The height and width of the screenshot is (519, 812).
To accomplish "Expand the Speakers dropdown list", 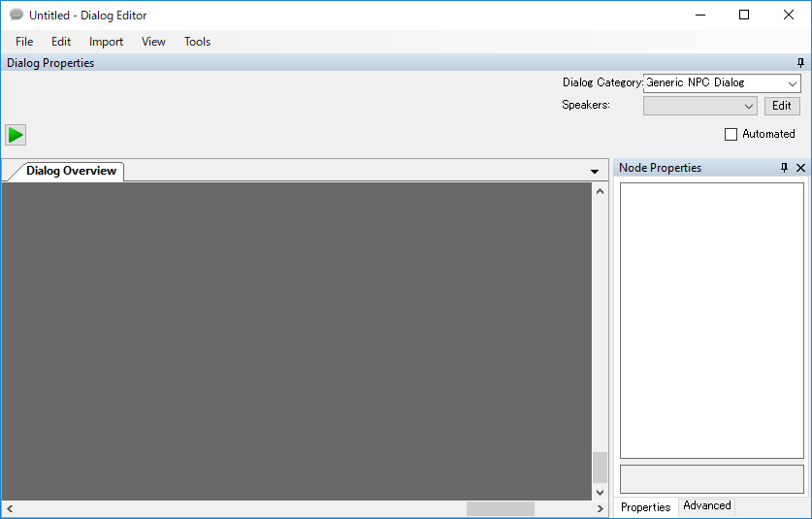I will click(748, 106).
